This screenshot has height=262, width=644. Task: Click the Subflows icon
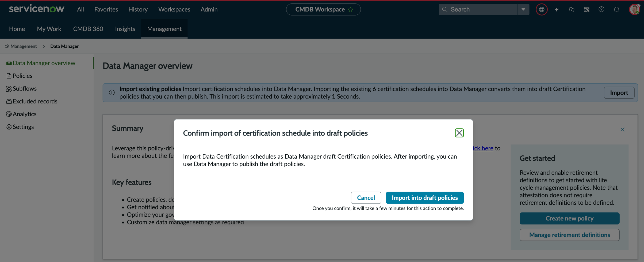tap(9, 88)
